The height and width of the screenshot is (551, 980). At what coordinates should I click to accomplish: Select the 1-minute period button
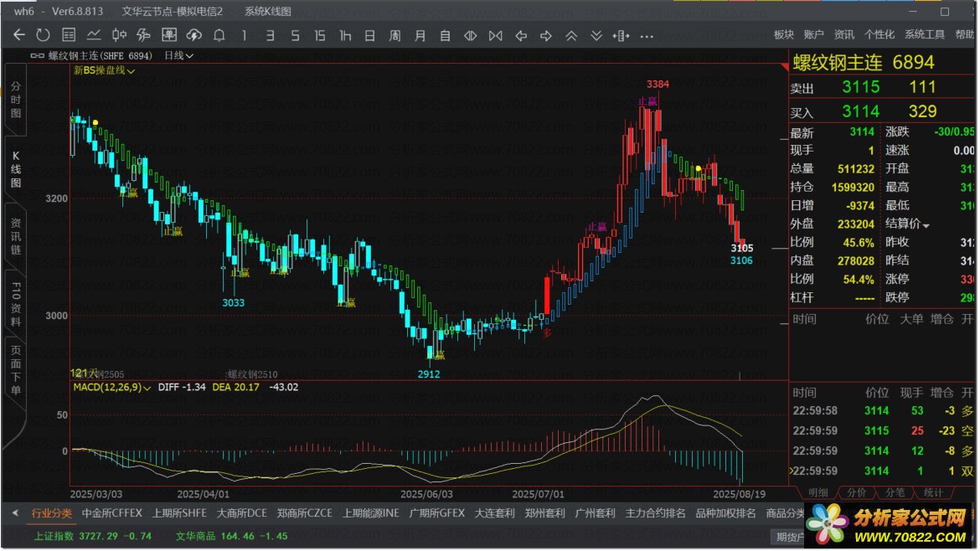[x=244, y=36]
